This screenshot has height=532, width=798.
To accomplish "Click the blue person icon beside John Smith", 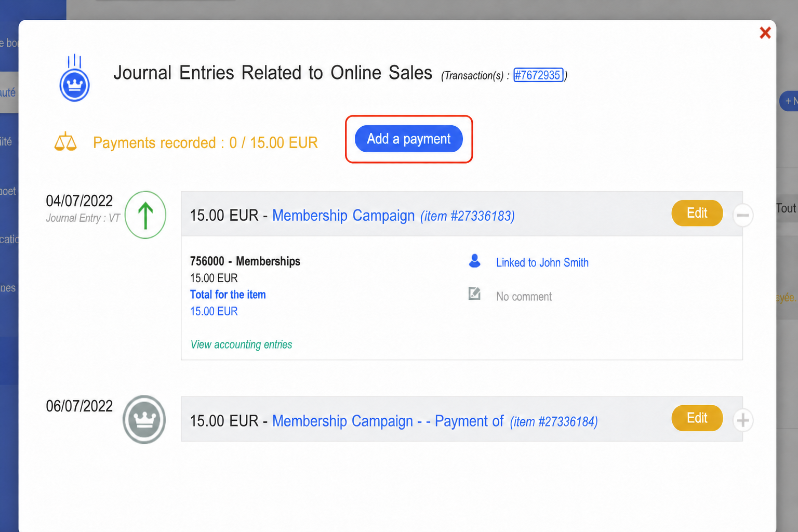I will pyautogui.click(x=474, y=261).
